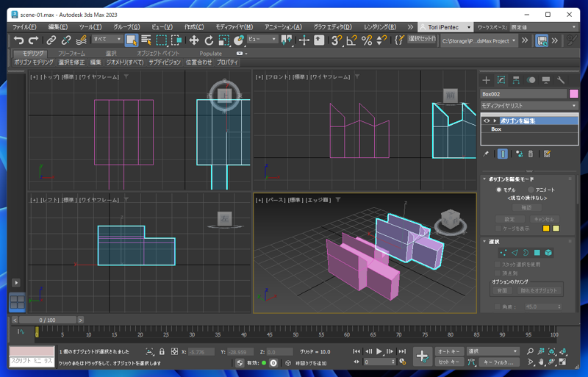The image size is (588, 377).
Task: Toggle the Angle Snap icon
Action: coord(351,40)
